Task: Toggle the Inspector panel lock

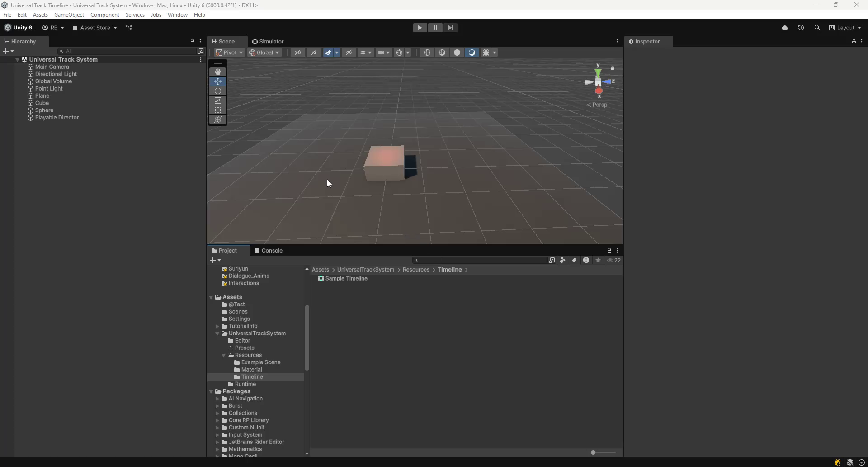Action: [854, 42]
